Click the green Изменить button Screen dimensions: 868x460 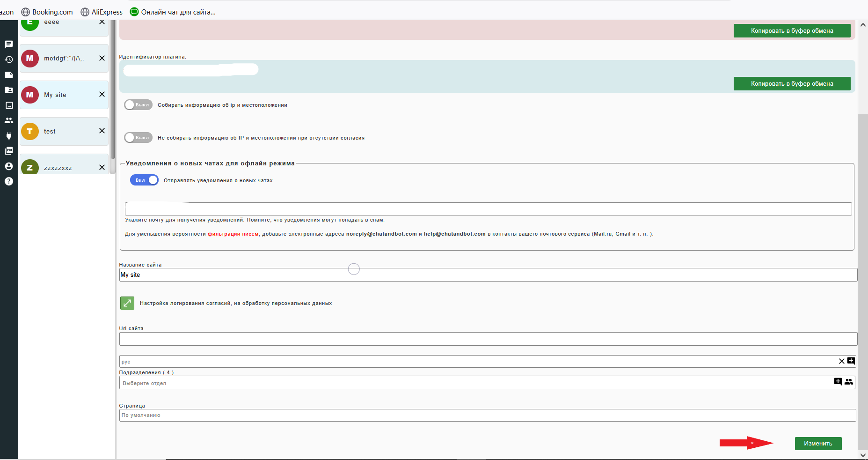(817, 443)
